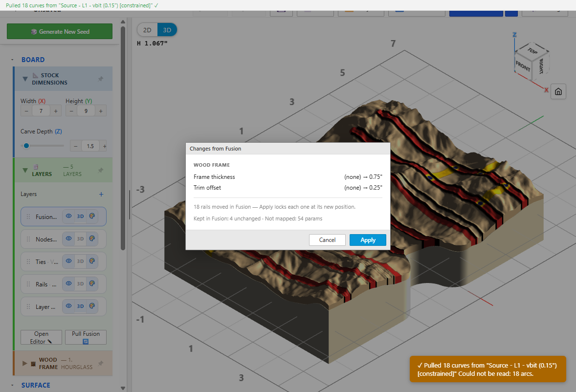This screenshot has width=576, height=392.
Task: Open color palette for Nodes layer
Action: 92,239
